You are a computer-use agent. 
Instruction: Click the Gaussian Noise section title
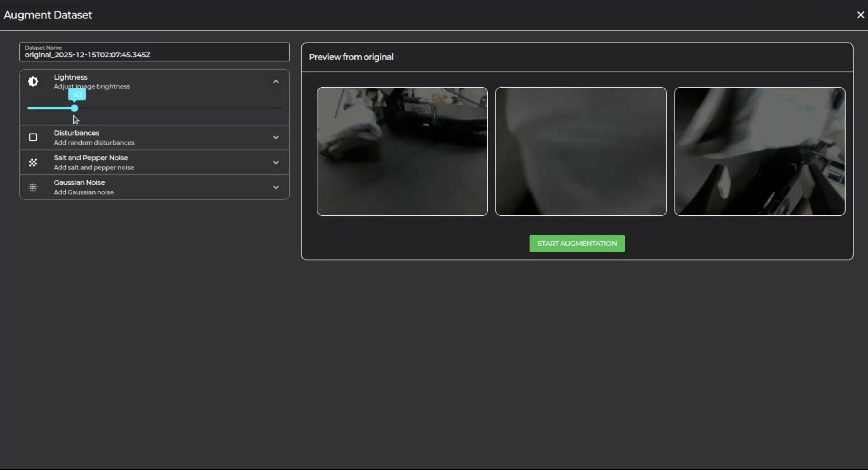(x=80, y=182)
